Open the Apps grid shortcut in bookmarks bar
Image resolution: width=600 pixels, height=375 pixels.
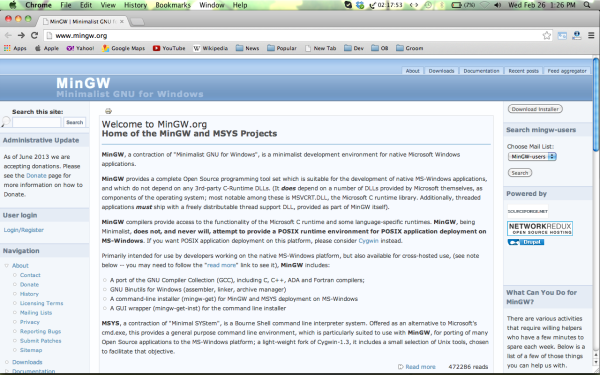click(15, 48)
